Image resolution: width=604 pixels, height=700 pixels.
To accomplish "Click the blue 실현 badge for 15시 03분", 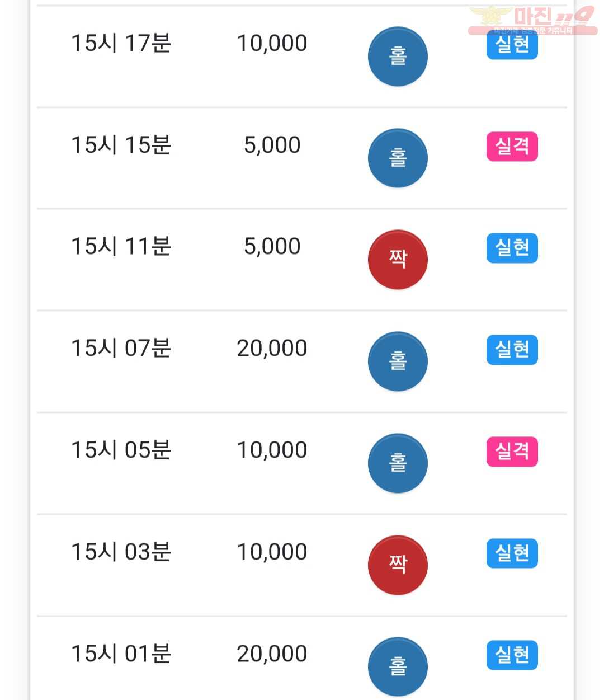I will coord(512,553).
